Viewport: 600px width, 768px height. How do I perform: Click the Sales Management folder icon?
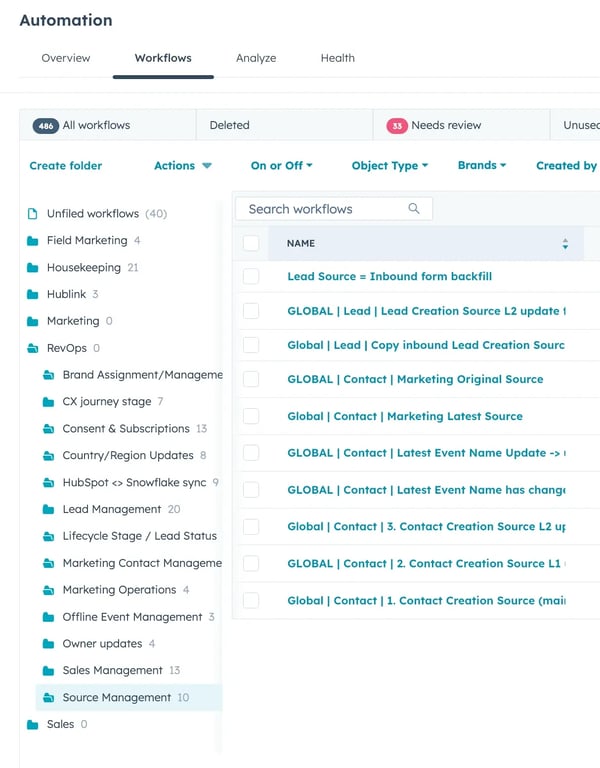click(x=48, y=671)
